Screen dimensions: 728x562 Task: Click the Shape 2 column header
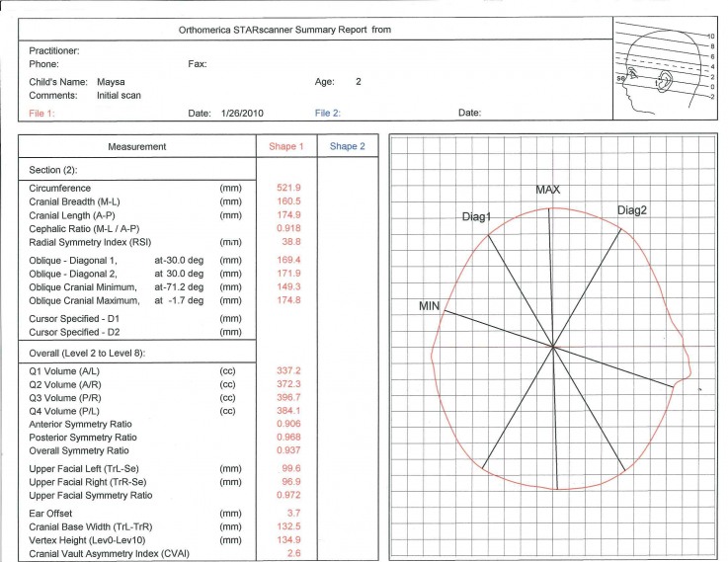pyautogui.click(x=348, y=146)
